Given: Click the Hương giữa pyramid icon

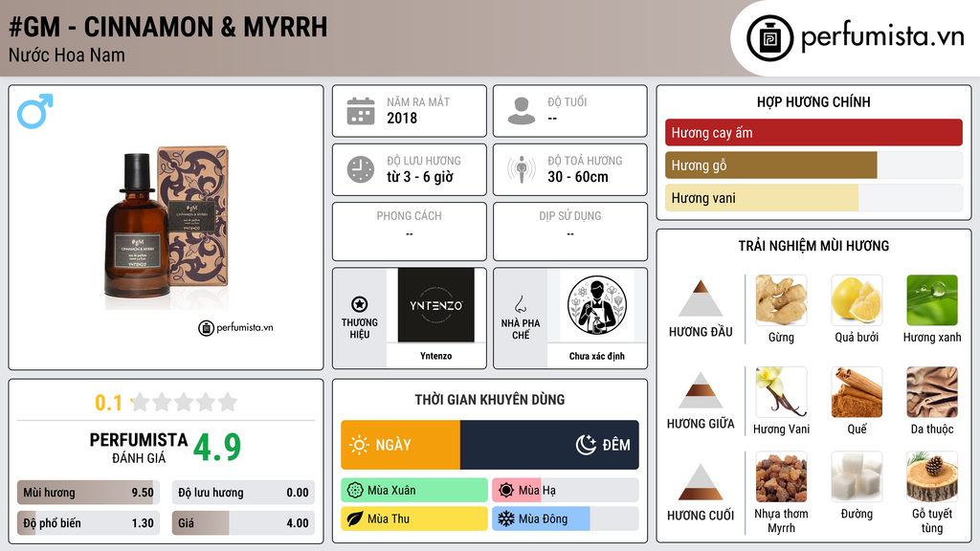Looking at the screenshot, I should [x=701, y=390].
